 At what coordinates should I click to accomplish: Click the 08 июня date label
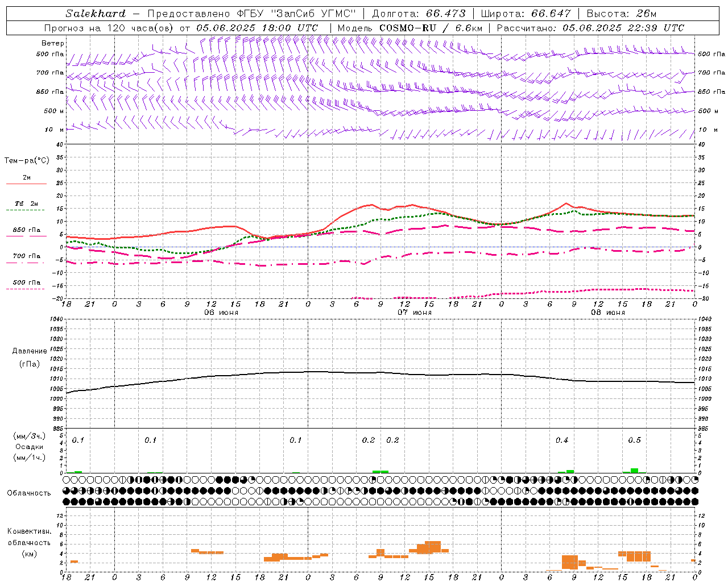[x=608, y=313]
